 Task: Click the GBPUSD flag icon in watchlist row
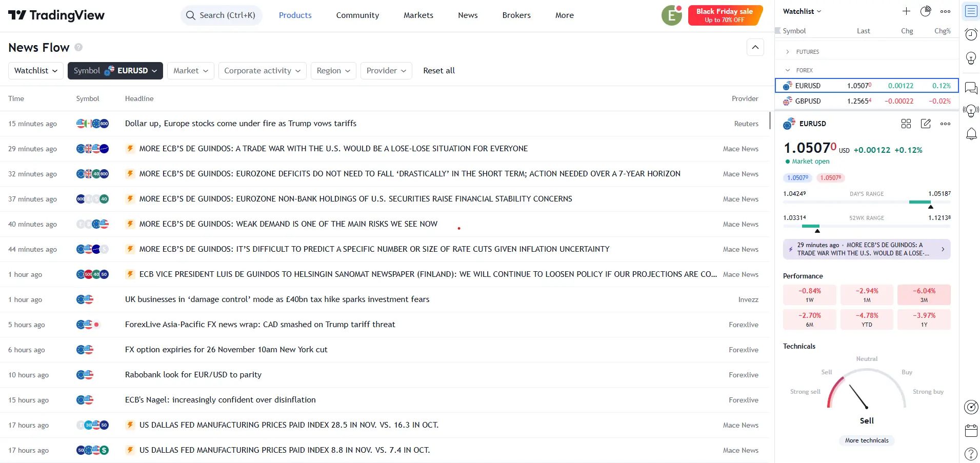pyautogui.click(x=788, y=101)
